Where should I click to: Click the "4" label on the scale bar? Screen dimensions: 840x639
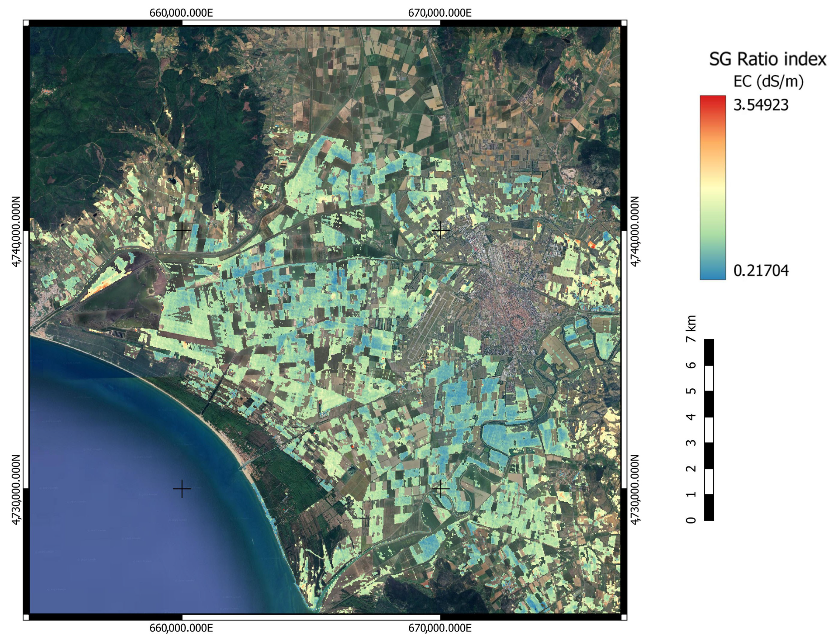pos(691,417)
